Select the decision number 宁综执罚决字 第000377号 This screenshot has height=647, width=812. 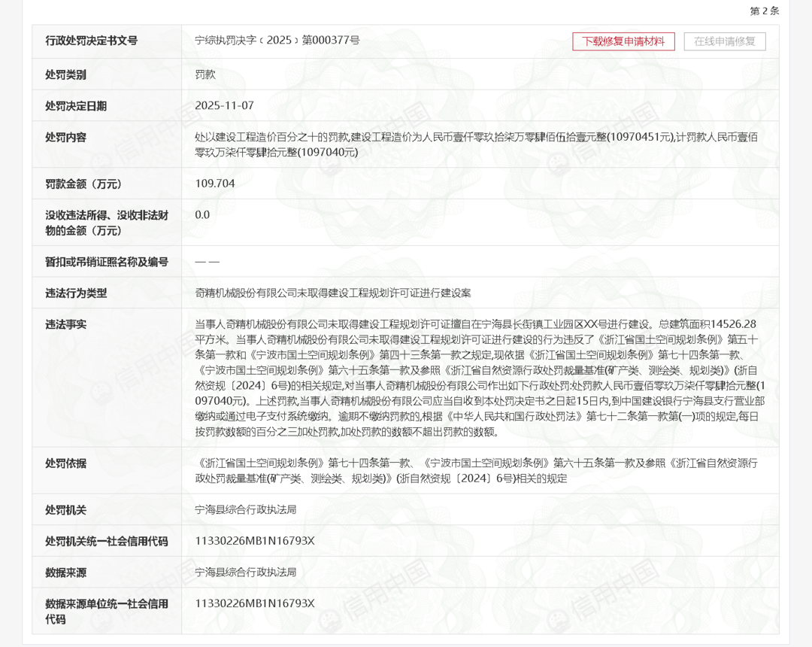point(277,41)
